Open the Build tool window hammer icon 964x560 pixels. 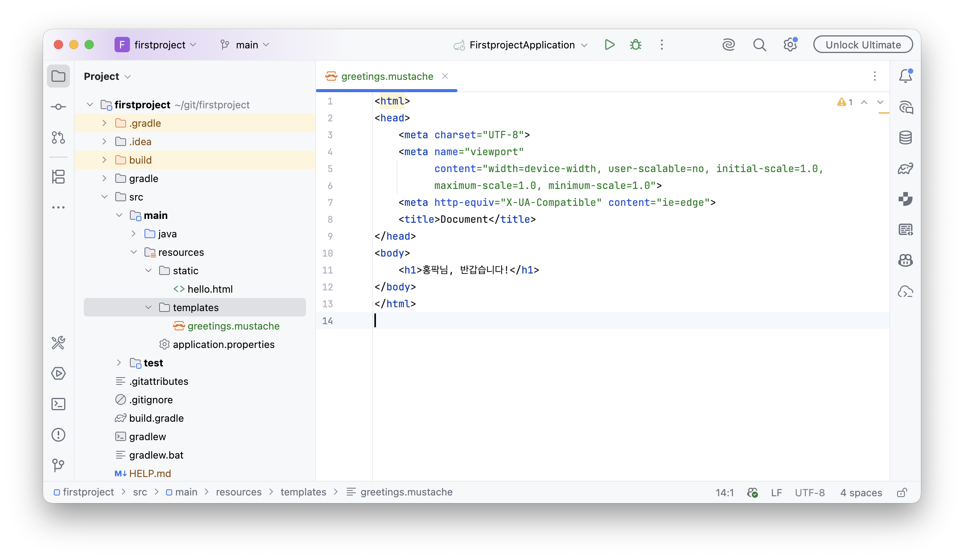[58, 343]
